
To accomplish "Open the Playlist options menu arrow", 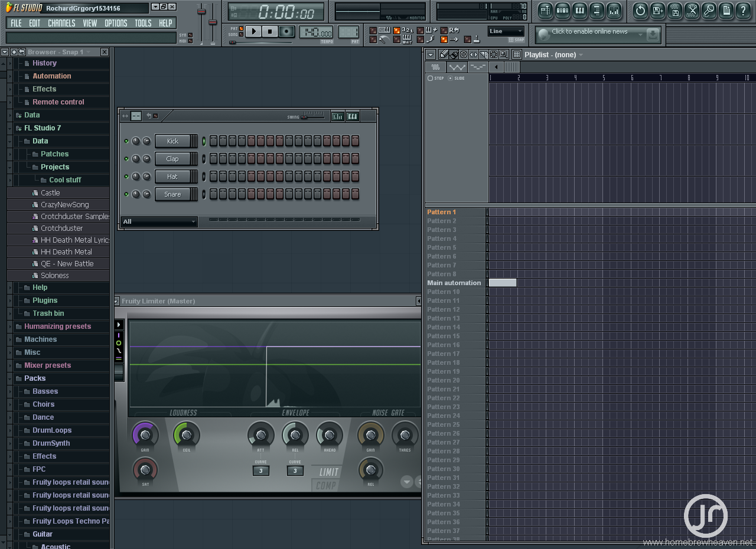I will (431, 54).
